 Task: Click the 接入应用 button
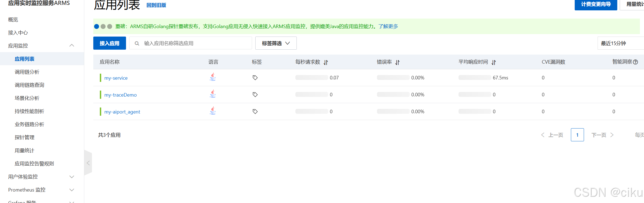point(110,43)
